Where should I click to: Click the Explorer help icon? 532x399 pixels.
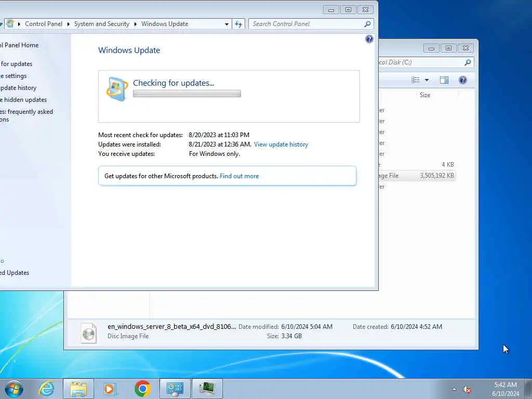[463, 80]
